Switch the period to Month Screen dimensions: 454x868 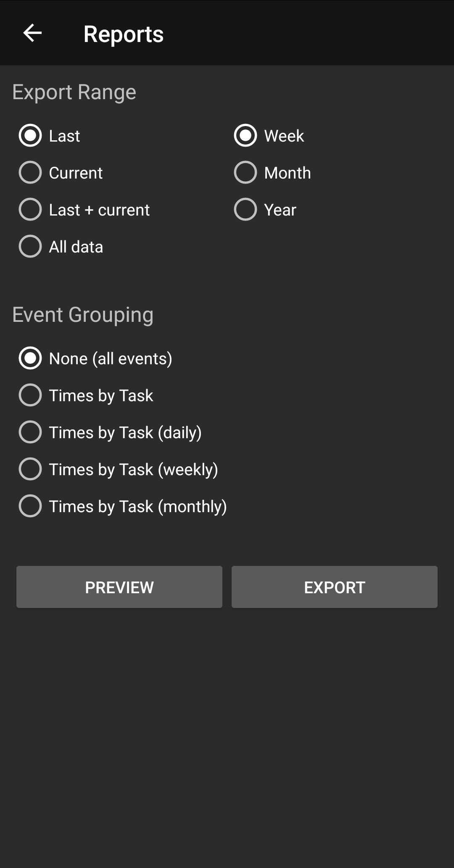tap(245, 173)
